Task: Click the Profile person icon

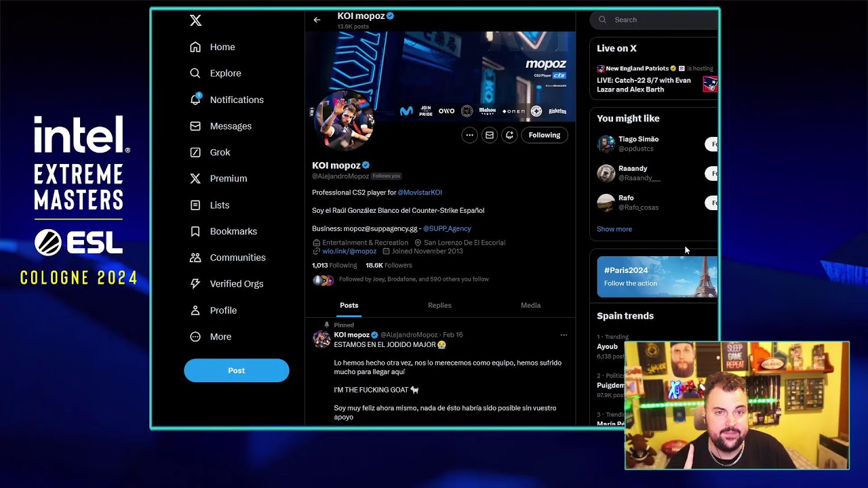Action: tap(195, 310)
